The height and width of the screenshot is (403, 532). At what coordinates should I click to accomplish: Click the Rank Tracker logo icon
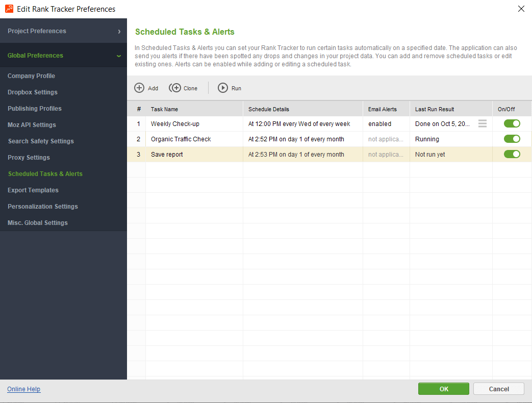pyautogui.click(x=9, y=9)
